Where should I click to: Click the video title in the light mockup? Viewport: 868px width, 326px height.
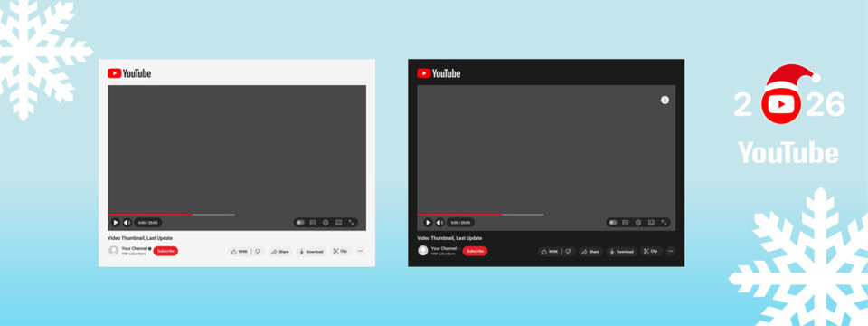[x=140, y=238]
